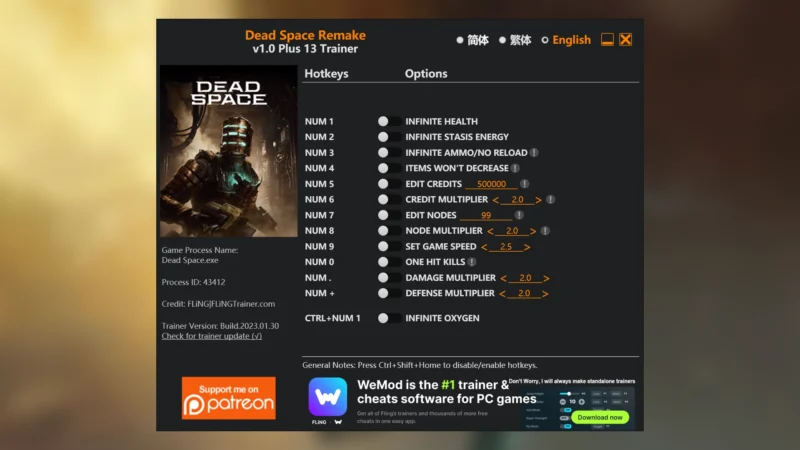Image resolution: width=800 pixels, height=450 pixels.
Task: Toggle Edit Nodes switch
Action: [389, 215]
